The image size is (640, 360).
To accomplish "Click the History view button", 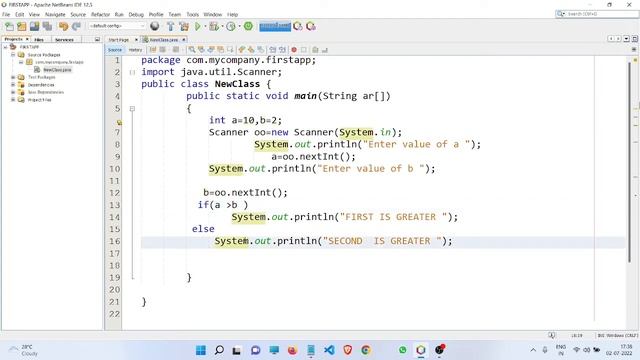I will point(135,50).
